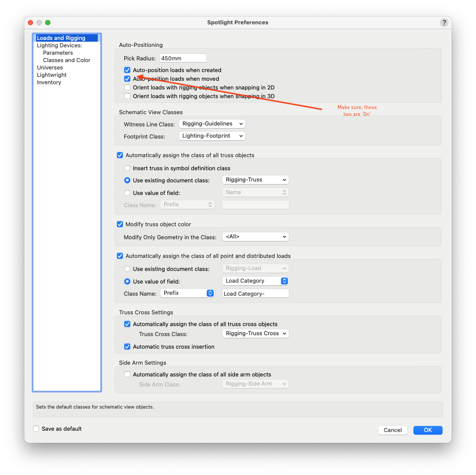Disable Auto-position loads when created
Screen dimensions: 476x475
coord(127,70)
